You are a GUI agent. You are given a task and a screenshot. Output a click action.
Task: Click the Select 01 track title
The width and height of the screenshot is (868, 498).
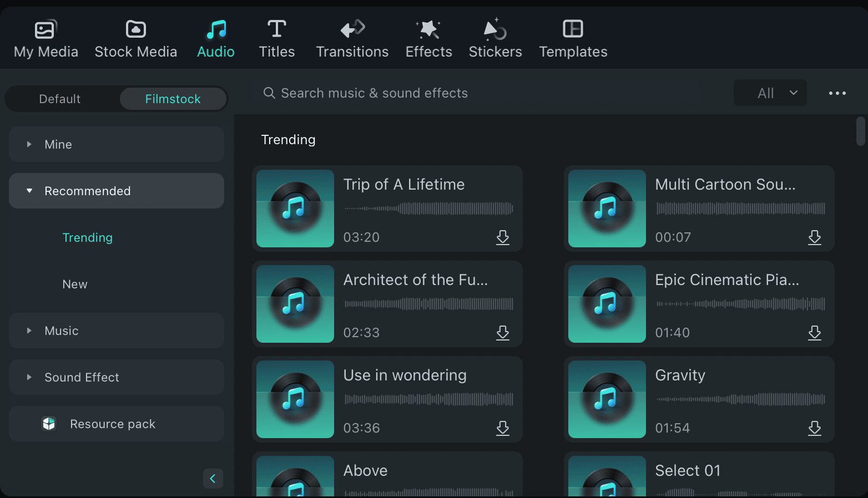(x=688, y=471)
